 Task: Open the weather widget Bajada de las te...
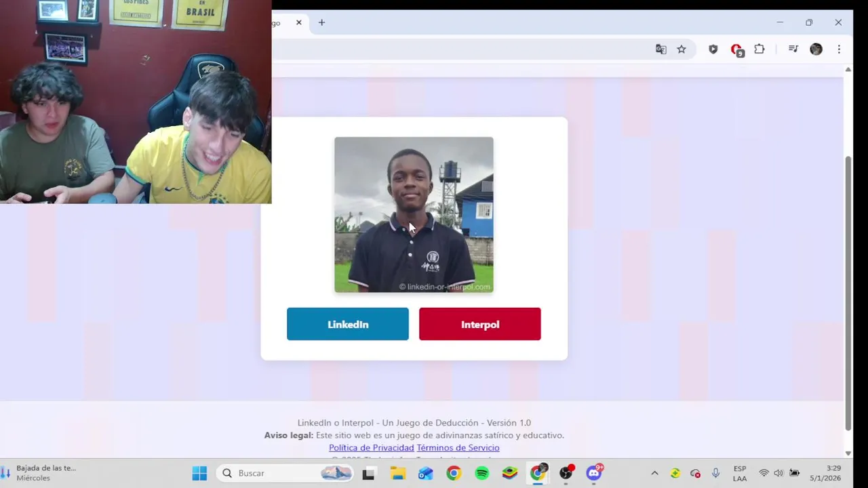(x=39, y=473)
